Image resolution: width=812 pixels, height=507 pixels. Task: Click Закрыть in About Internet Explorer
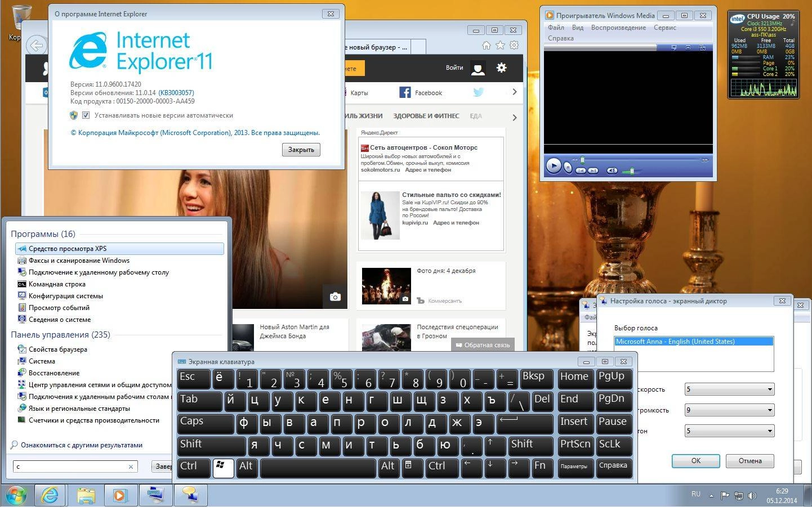coord(301,150)
